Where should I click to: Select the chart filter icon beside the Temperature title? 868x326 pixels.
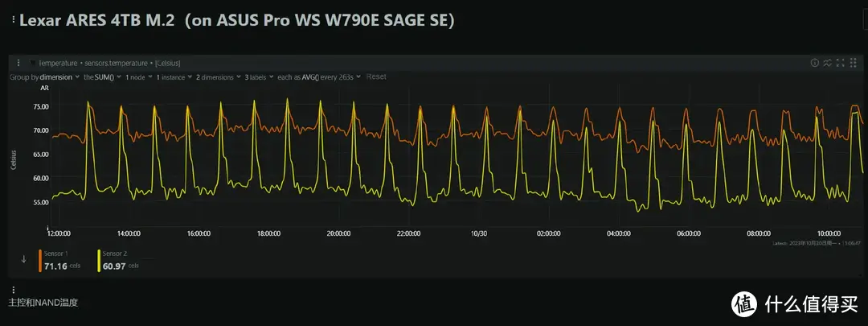[33, 64]
